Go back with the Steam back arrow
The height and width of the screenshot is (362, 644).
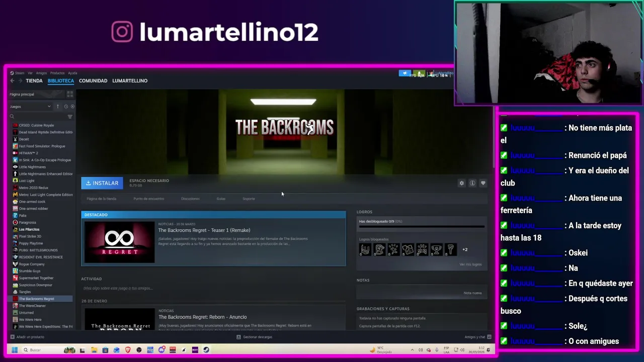click(x=13, y=80)
